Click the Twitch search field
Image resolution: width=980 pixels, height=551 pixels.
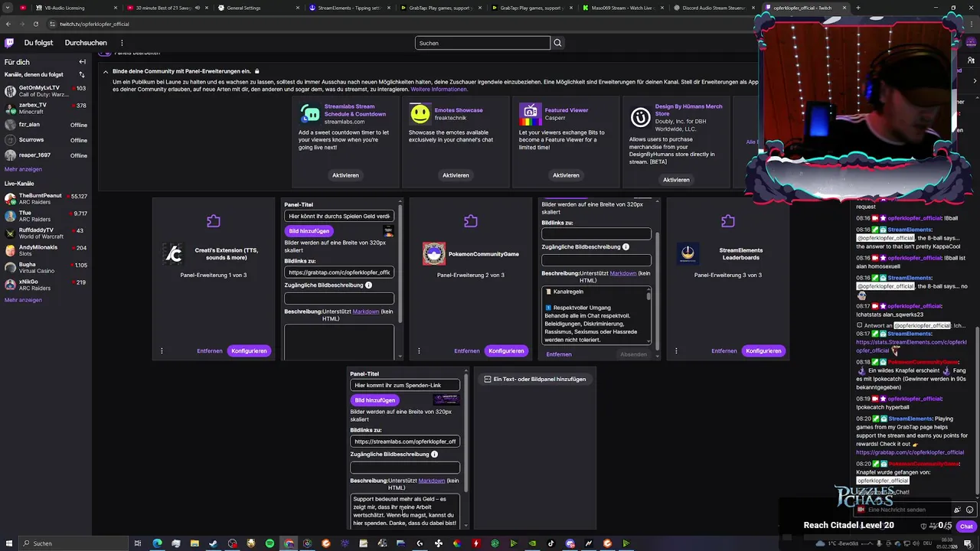pyautogui.click(x=482, y=43)
